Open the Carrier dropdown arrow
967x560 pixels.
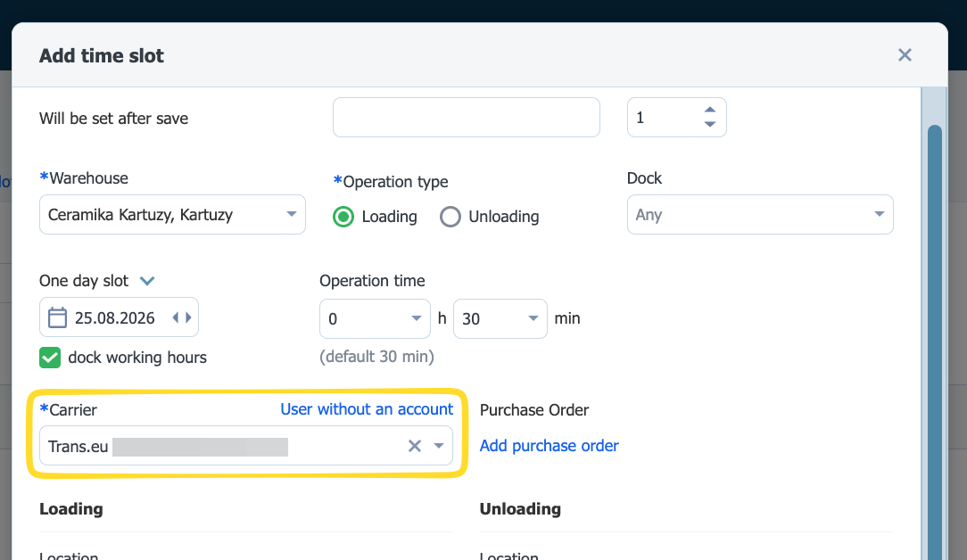(x=439, y=446)
